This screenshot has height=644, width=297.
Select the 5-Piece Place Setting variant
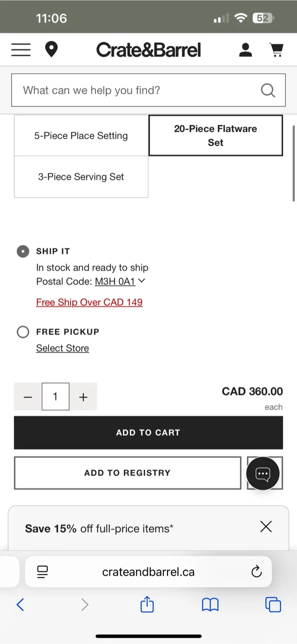81,136
